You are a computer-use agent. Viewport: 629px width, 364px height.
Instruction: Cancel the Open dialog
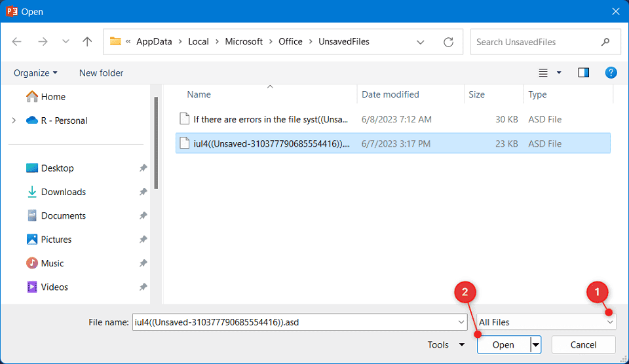coord(584,345)
